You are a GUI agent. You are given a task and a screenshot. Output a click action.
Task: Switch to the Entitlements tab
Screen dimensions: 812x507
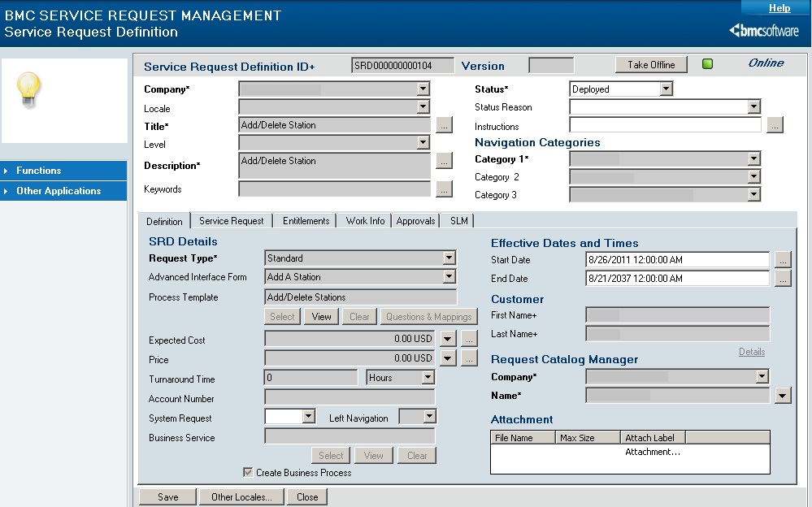point(306,221)
